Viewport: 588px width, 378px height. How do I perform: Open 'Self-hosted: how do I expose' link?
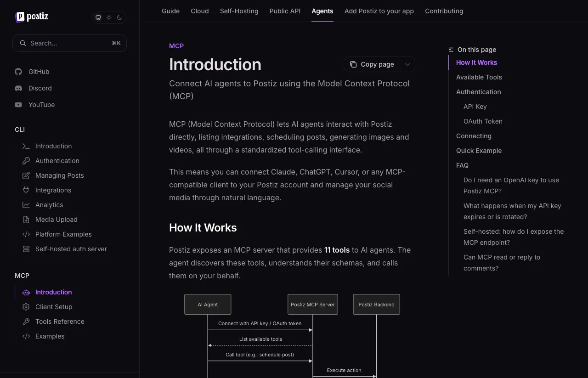(x=514, y=237)
